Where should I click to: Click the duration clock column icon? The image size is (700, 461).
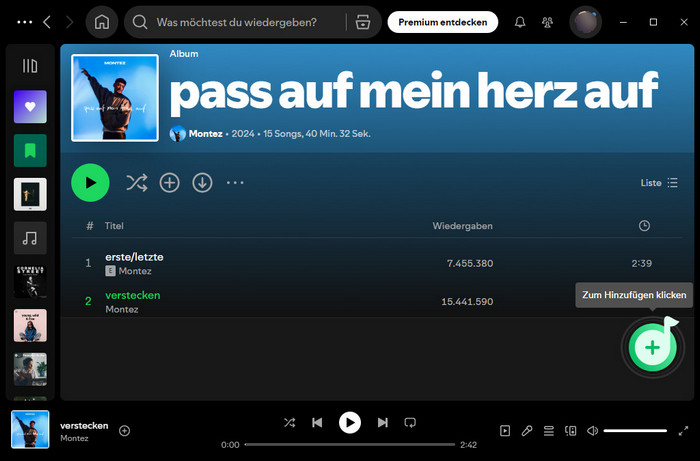tap(644, 226)
